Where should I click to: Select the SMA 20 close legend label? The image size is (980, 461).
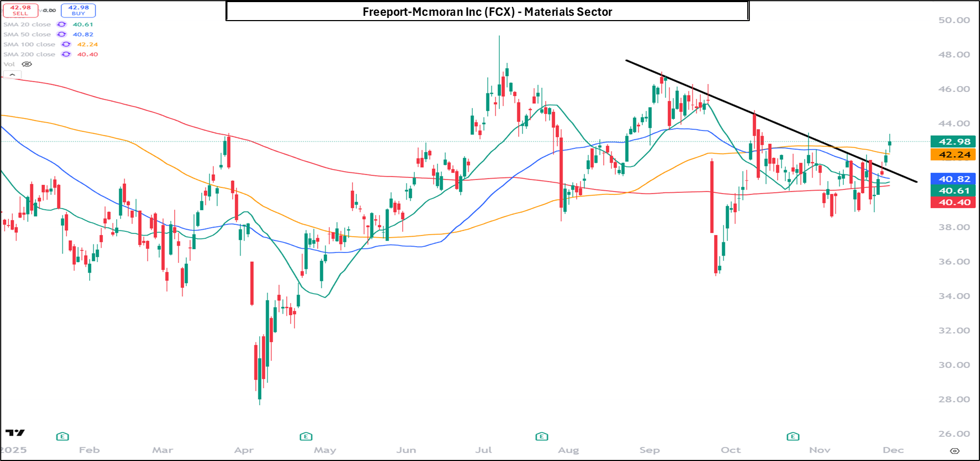pyautogui.click(x=27, y=24)
